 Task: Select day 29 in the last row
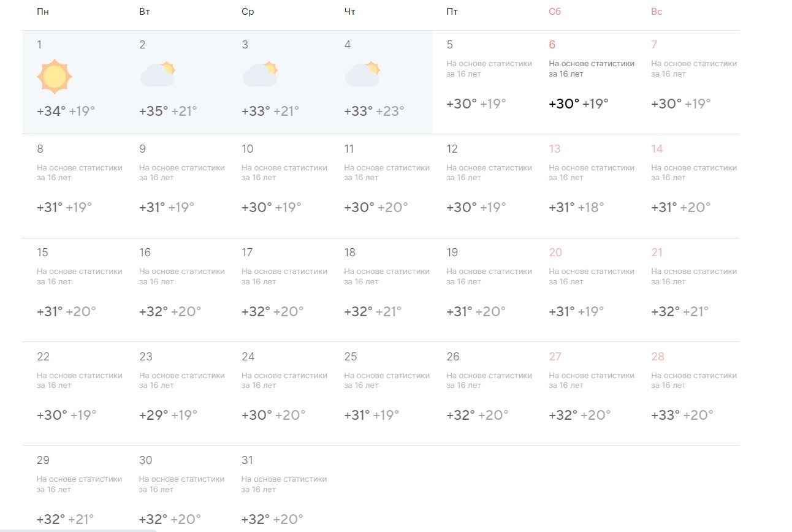(74, 489)
